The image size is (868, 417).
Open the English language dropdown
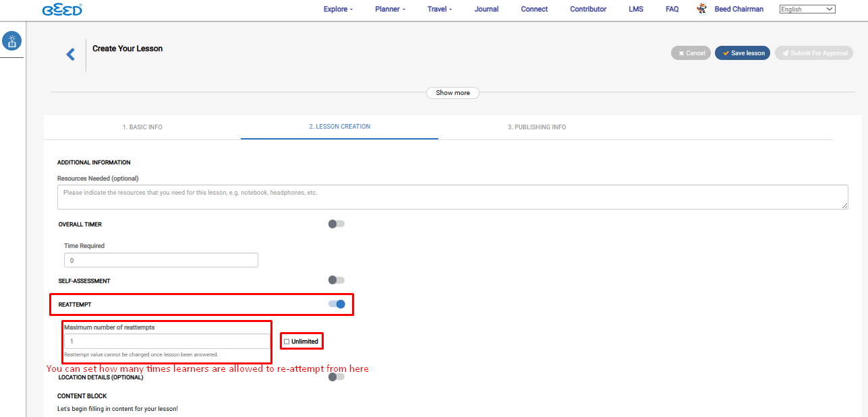807,9
